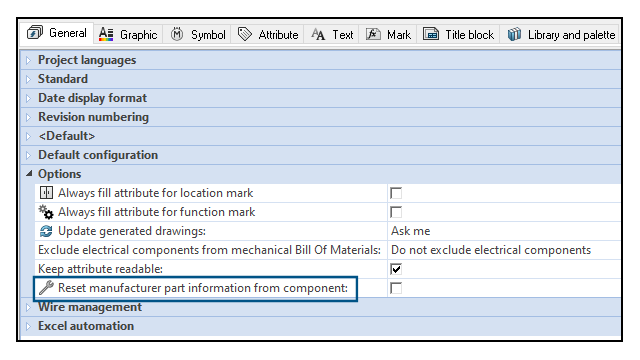This screenshot has height=360, width=640.
Task: Expand the Default configuration section
Action: pyautogui.click(x=28, y=155)
